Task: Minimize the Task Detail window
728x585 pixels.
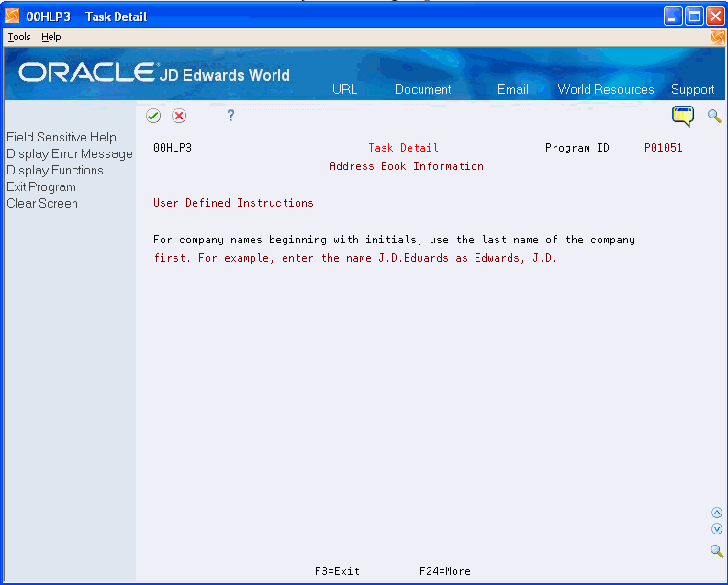Action: [672, 17]
